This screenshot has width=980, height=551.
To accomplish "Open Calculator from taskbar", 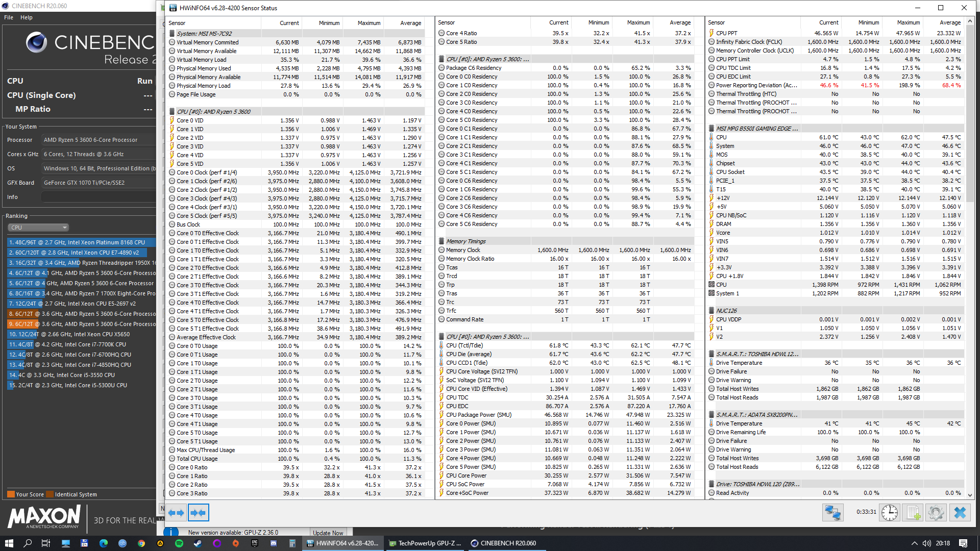I will pyautogui.click(x=292, y=543).
